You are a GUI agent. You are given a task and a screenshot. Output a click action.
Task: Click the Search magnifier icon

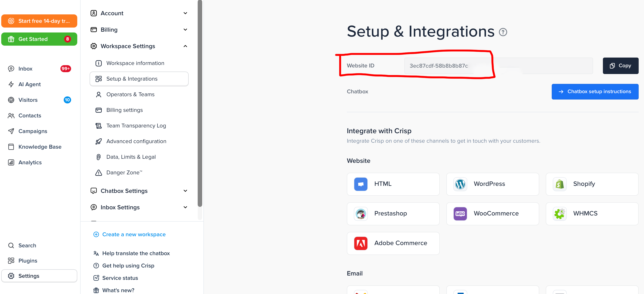click(x=11, y=245)
